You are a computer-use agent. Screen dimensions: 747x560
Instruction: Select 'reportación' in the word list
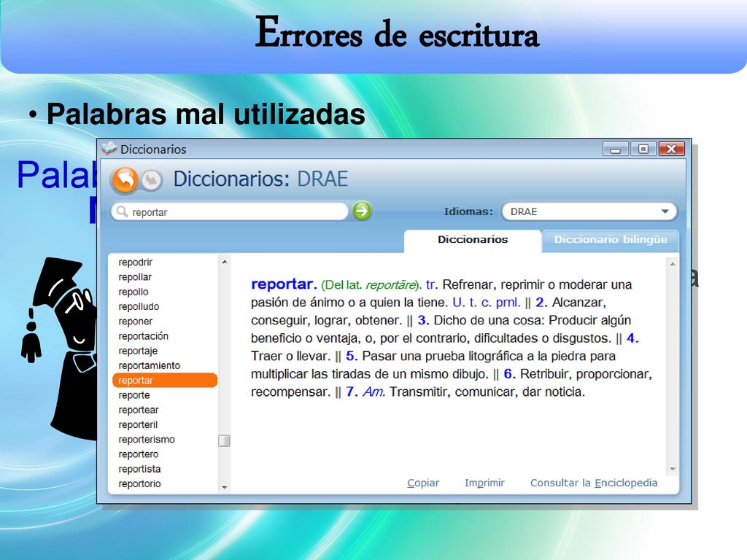tap(144, 336)
